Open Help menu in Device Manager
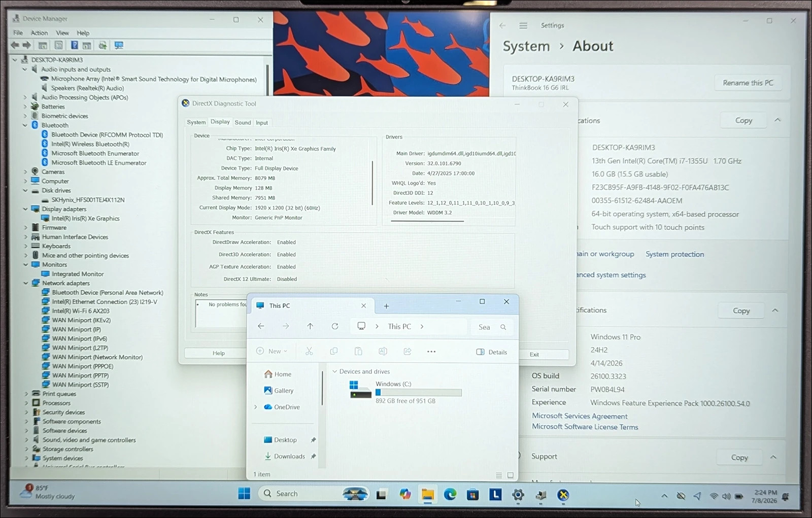This screenshot has width=812, height=518. [83, 33]
